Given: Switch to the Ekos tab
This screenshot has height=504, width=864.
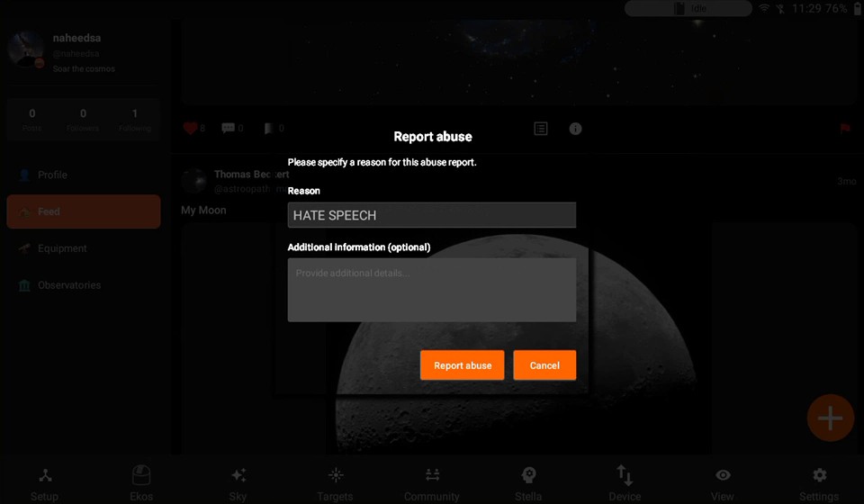Looking at the screenshot, I should point(141,483).
